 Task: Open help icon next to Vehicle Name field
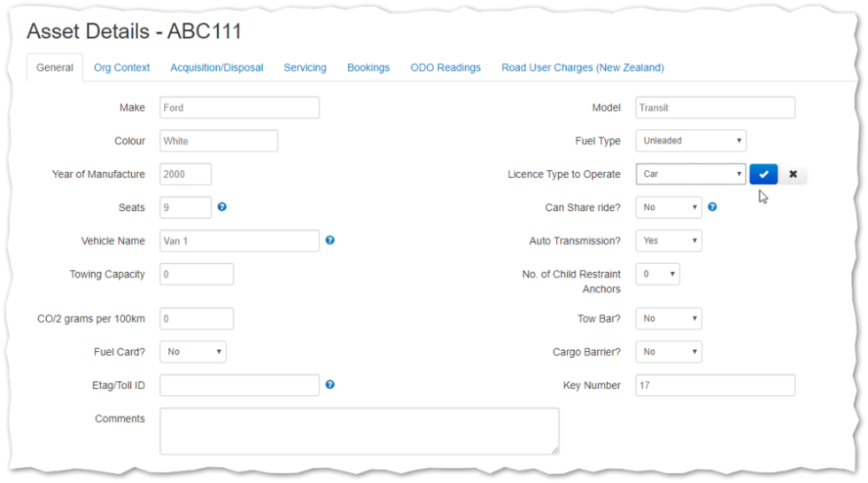[329, 240]
